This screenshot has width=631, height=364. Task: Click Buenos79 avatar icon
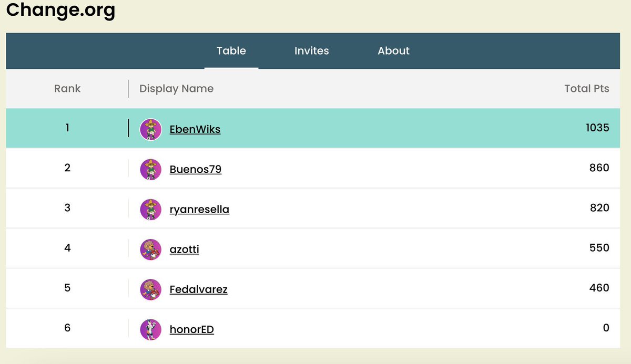pyautogui.click(x=150, y=169)
